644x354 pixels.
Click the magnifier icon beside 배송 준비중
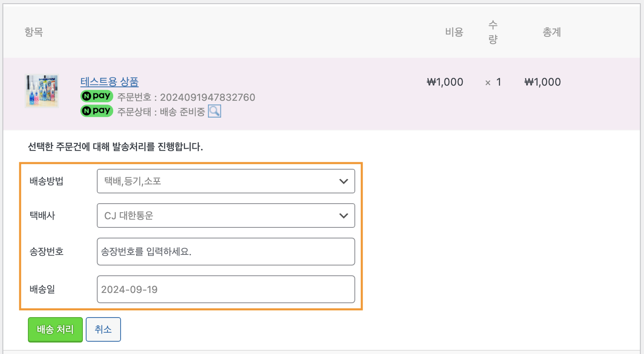coord(215,111)
